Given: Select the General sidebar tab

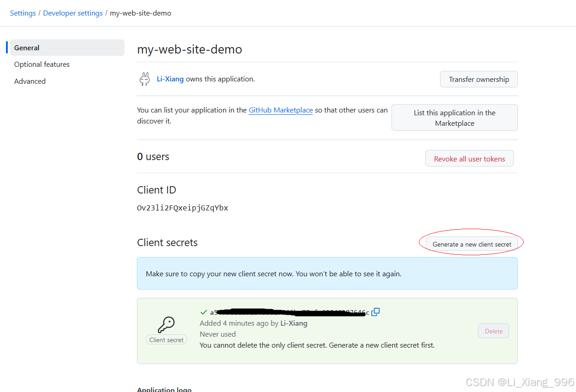Looking at the screenshot, I should pyautogui.click(x=67, y=48).
